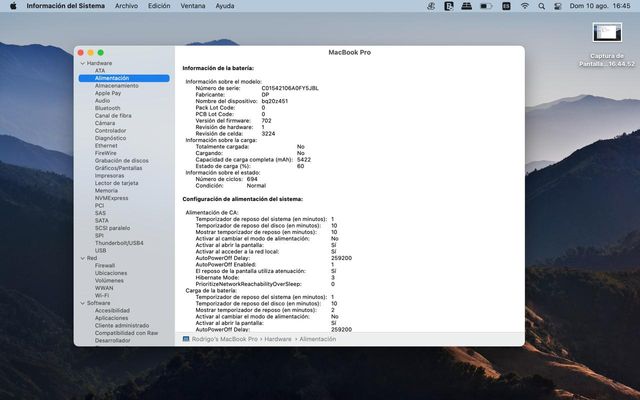Click Hardware in the path bar
The image size is (640, 400).
tap(278, 339)
